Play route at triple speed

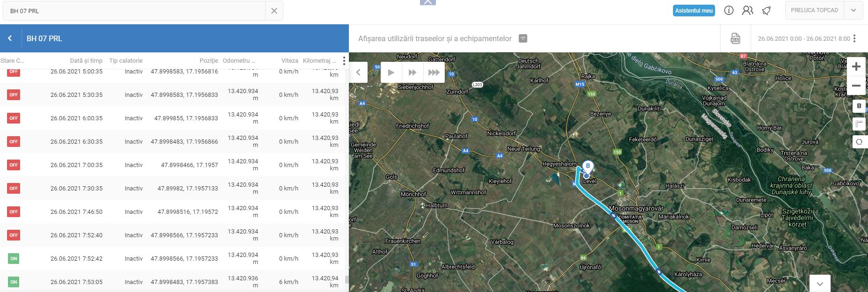pyautogui.click(x=434, y=72)
